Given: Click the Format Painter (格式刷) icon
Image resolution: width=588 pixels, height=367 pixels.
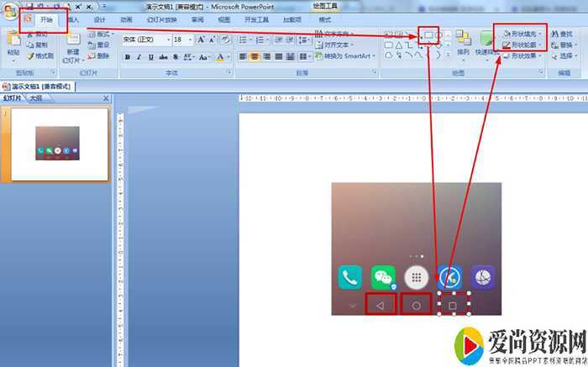Looking at the screenshot, I should point(41,56).
